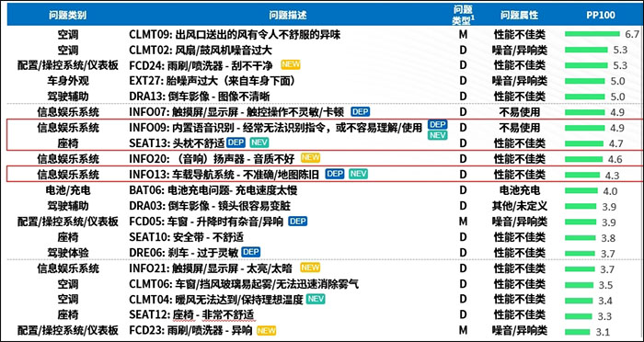Click the NEW badge on FCD23 row
This screenshot has width=644, height=342.
click(266, 330)
